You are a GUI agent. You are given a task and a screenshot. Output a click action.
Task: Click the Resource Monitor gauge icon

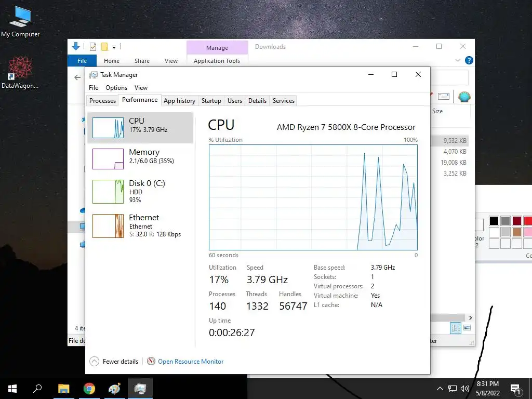coord(151,362)
